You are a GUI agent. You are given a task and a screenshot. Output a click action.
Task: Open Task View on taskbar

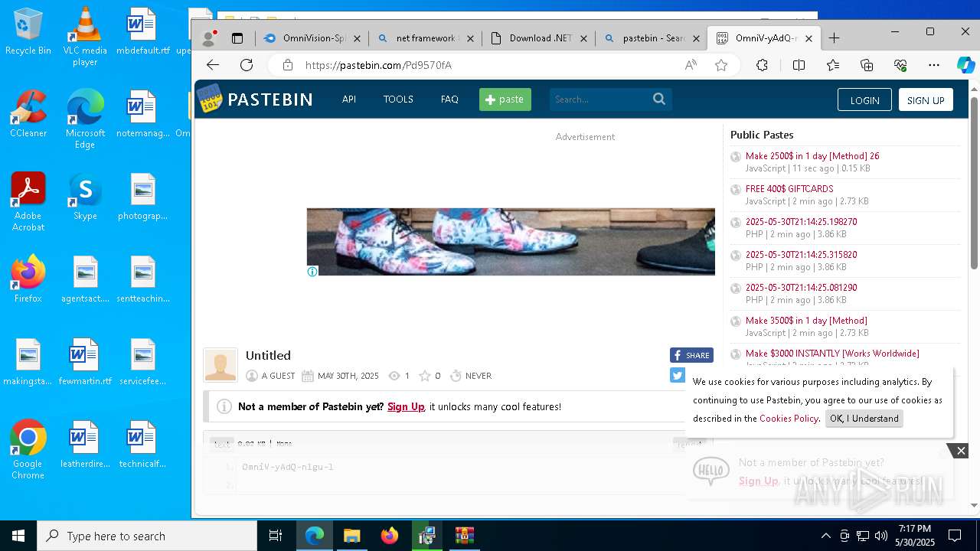[276, 536]
